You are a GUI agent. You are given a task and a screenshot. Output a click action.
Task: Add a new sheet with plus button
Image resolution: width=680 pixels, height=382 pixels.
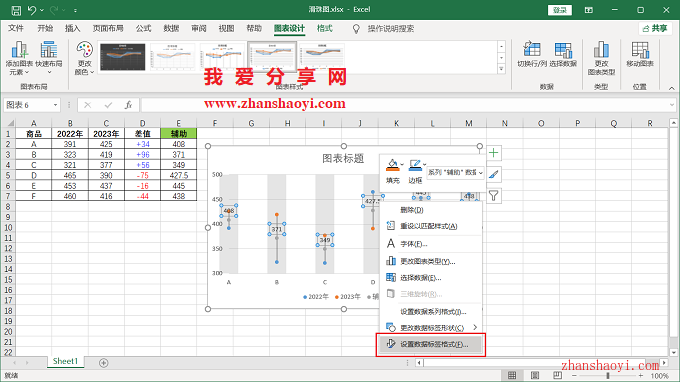[x=103, y=363]
